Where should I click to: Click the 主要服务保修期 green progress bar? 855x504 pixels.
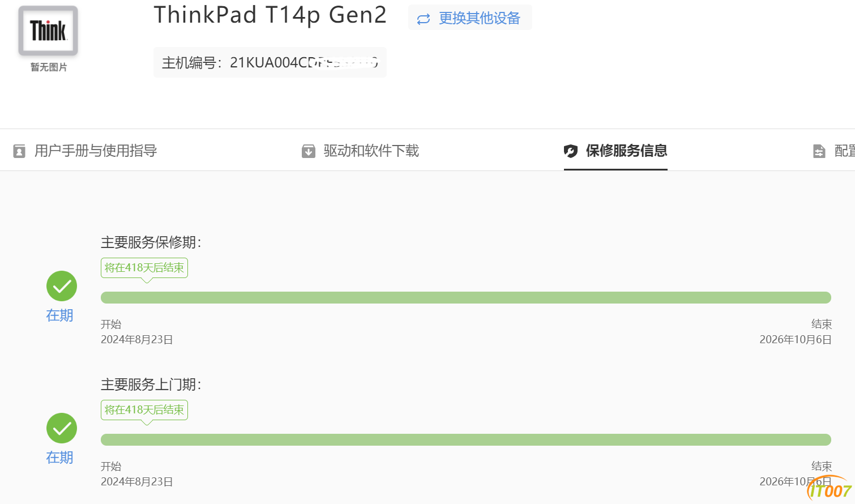click(x=466, y=298)
